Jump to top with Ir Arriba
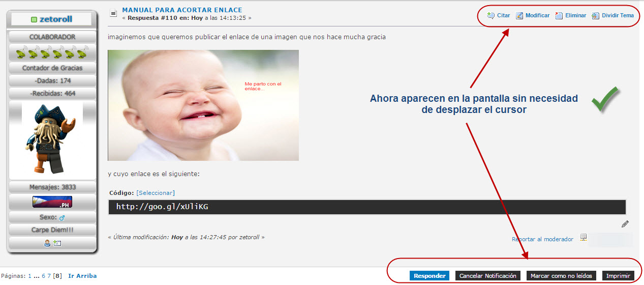644x285 pixels. point(82,276)
